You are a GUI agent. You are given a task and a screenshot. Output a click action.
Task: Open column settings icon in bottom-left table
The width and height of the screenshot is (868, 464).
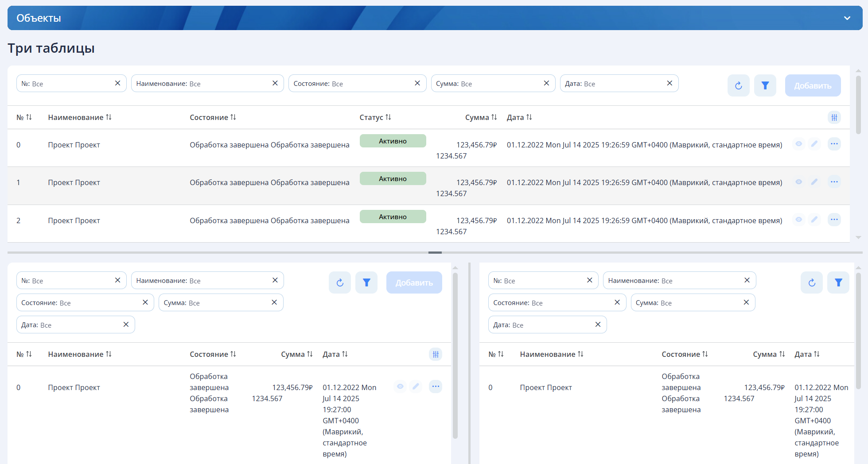436,354
